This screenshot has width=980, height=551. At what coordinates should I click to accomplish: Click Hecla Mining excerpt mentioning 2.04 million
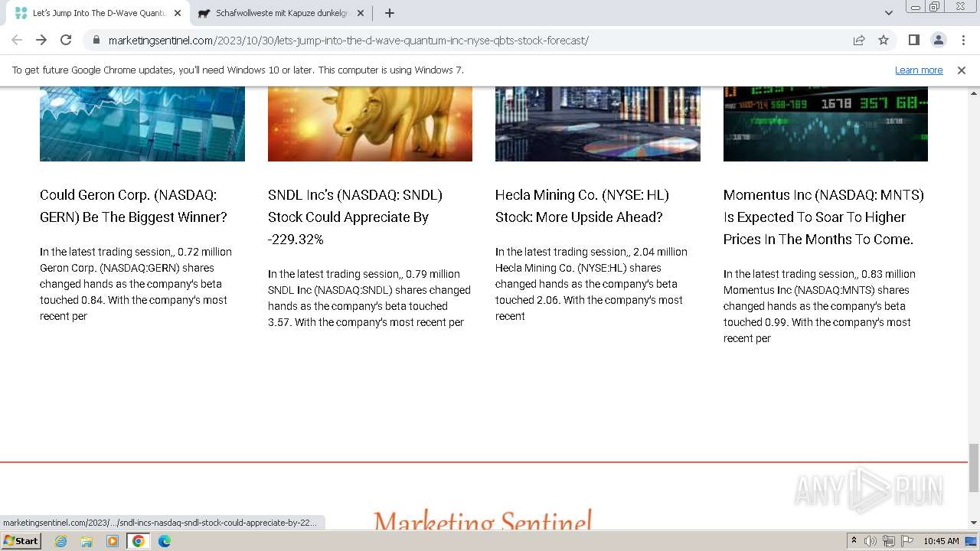tap(591, 284)
